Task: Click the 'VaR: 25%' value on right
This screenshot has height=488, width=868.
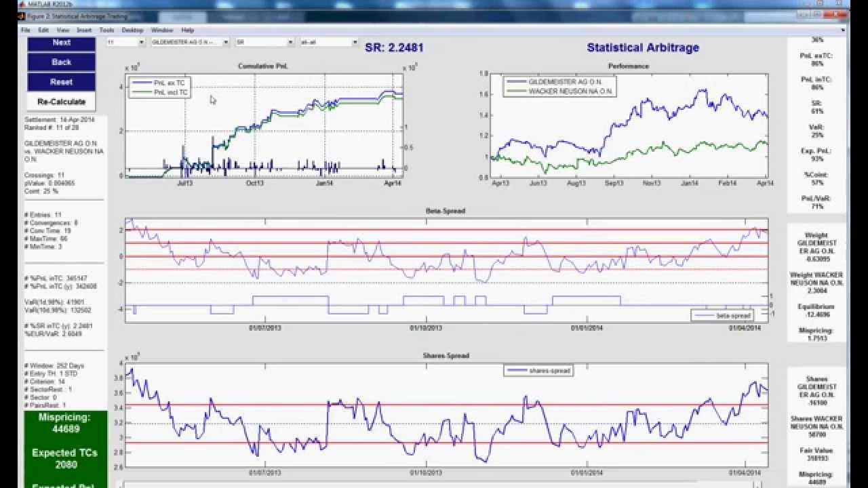Action: click(x=816, y=131)
